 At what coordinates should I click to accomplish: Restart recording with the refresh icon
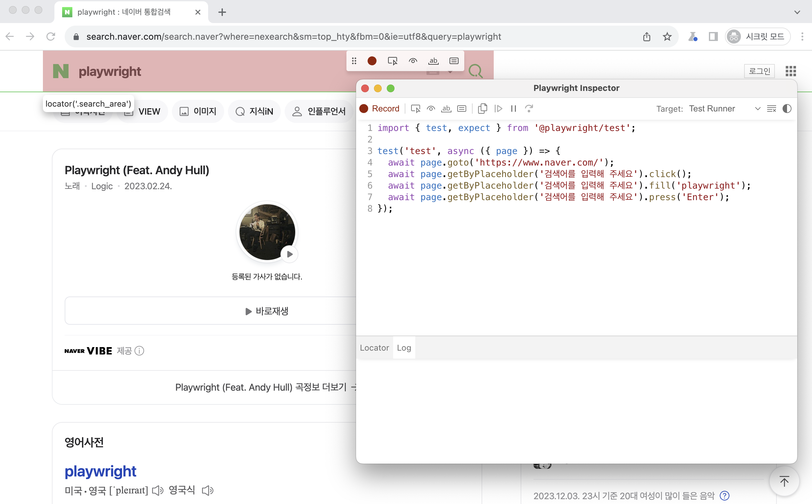click(529, 108)
